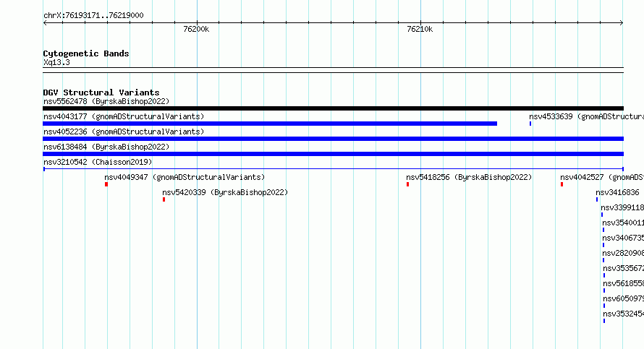Viewport: 644px width, 349px height.
Task: Click the red nsv5420339 variant marker
Action: click(x=164, y=199)
